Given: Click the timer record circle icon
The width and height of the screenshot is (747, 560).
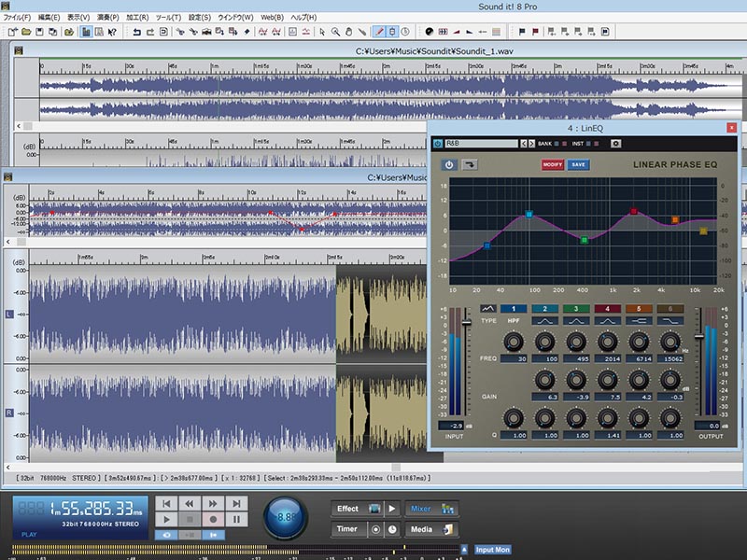Looking at the screenshot, I should (376, 529).
